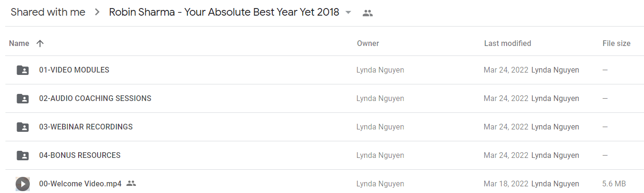Reverse sort order with the Name arrow icon
644x193 pixels.
tap(40, 43)
